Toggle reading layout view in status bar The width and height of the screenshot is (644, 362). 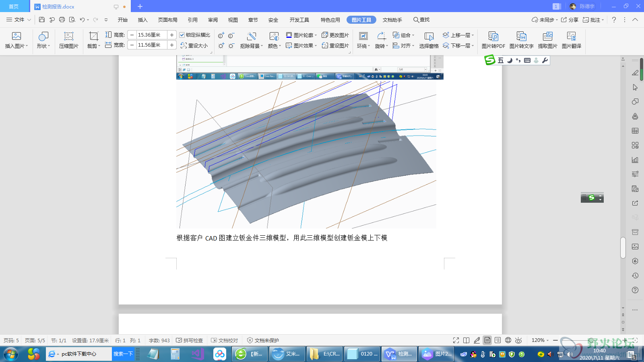point(466,340)
